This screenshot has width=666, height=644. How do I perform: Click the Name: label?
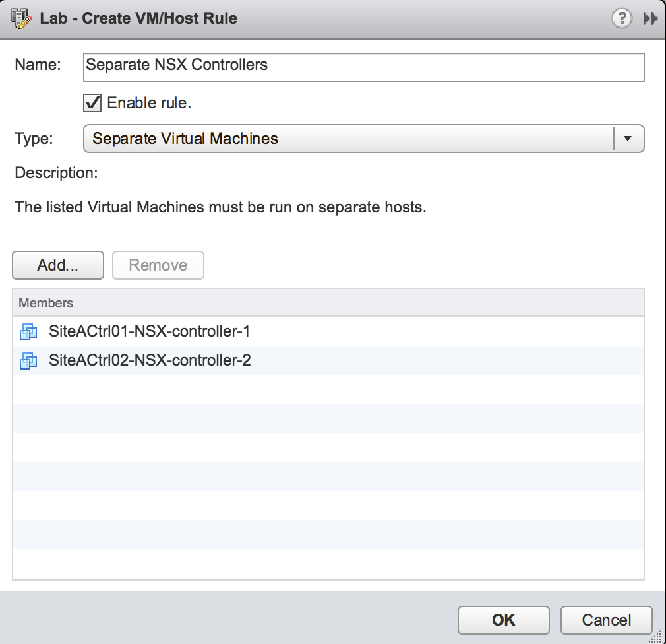[38, 65]
